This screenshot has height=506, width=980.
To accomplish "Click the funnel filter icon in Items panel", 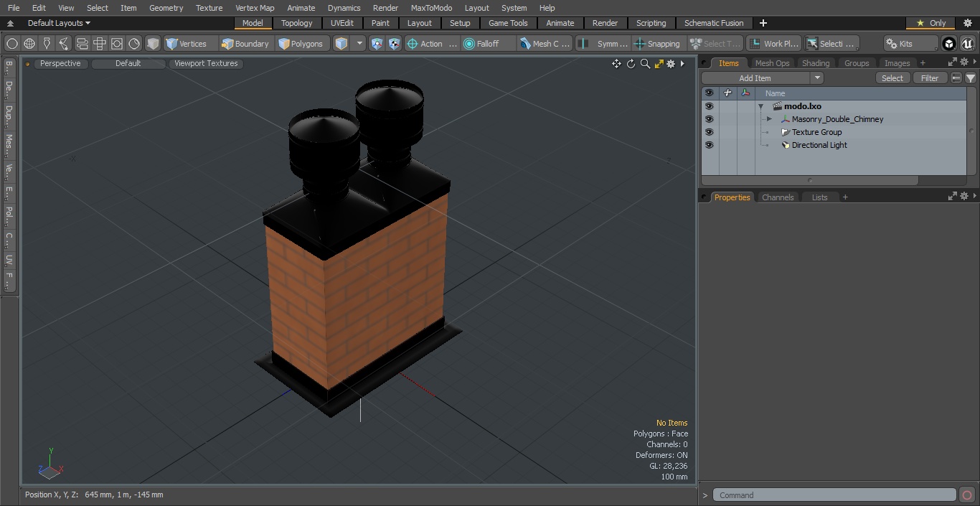I will (x=971, y=78).
